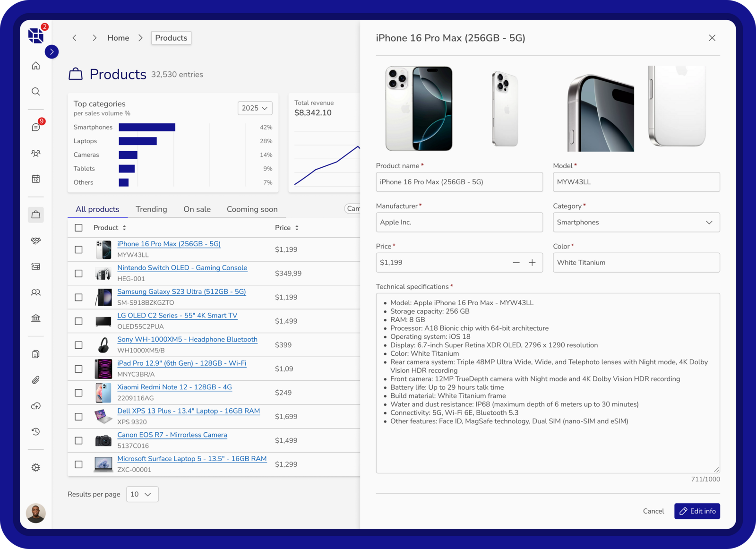Viewport: 756px width, 549px height.
Task: Switch to the Cooming soon tab
Action: click(x=252, y=209)
